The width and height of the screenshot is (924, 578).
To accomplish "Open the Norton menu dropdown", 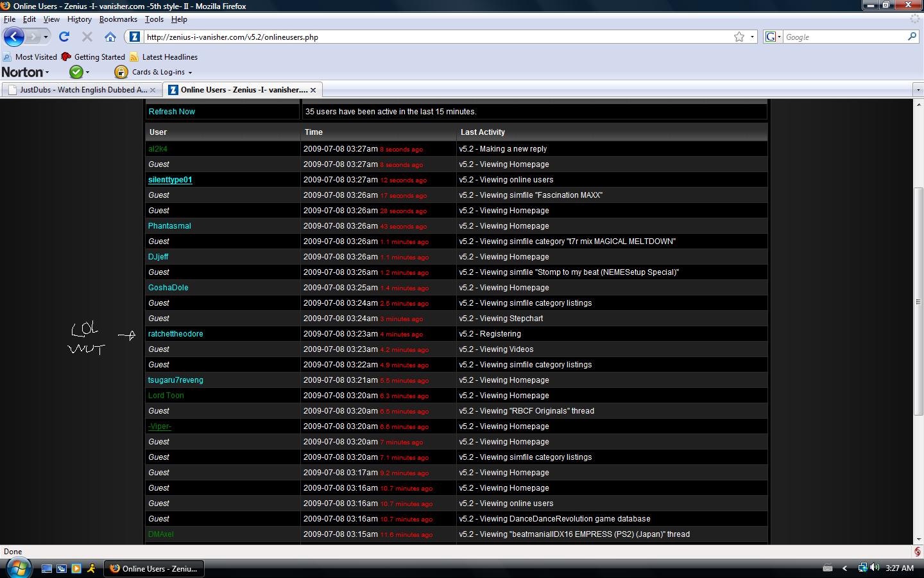I will [x=47, y=73].
